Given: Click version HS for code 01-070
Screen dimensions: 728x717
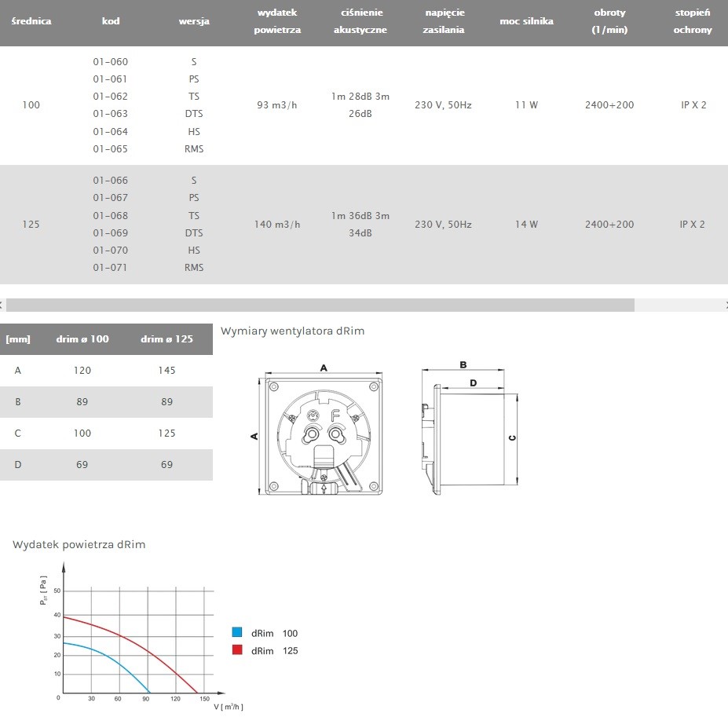Looking at the screenshot, I should tap(194, 250).
